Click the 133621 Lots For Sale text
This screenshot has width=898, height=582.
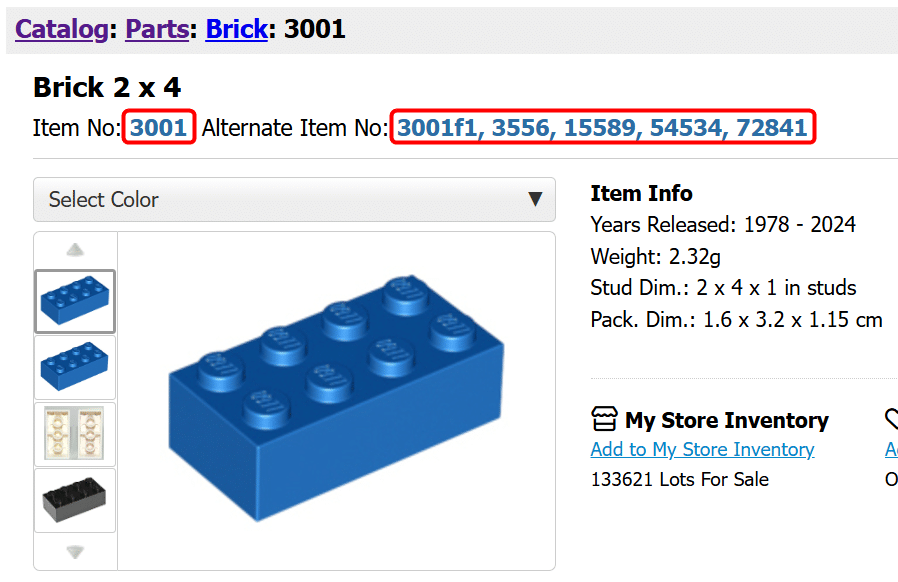[x=679, y=479]
